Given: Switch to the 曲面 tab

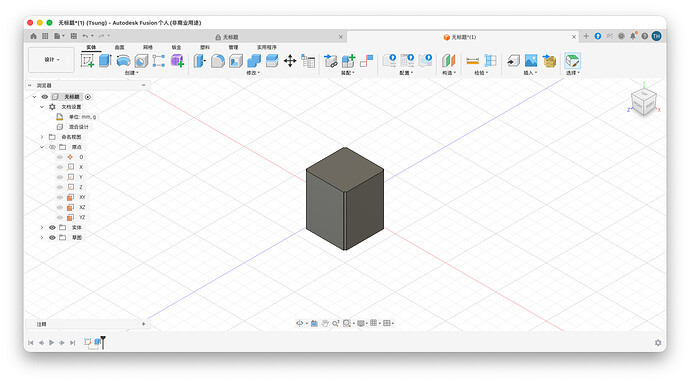Looking at the screenshot, I should 119,47.
